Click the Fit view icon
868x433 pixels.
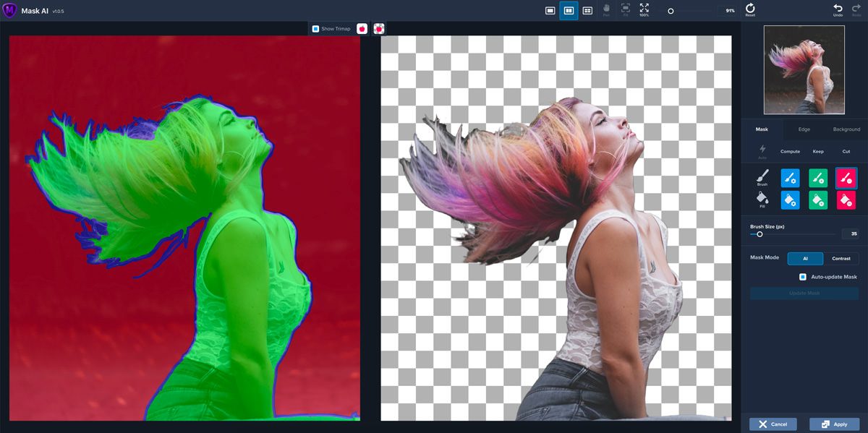(x=625, y=9)
